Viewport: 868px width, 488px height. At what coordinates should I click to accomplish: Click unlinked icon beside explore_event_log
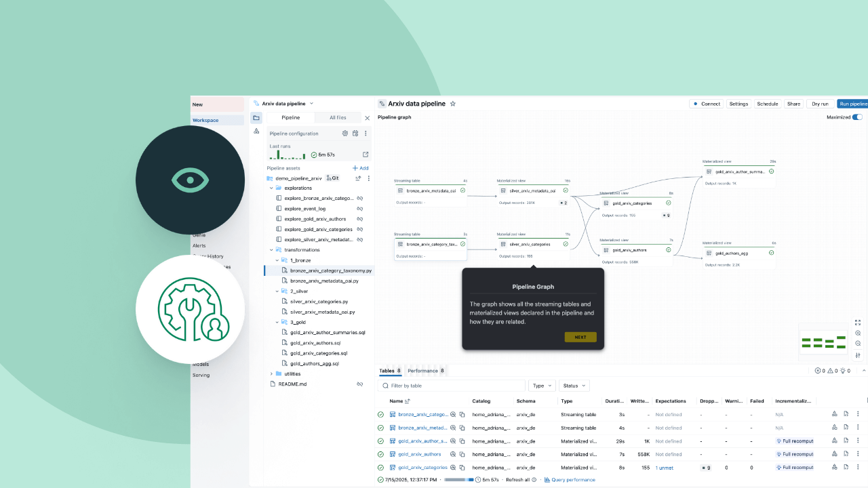point(360,209)
